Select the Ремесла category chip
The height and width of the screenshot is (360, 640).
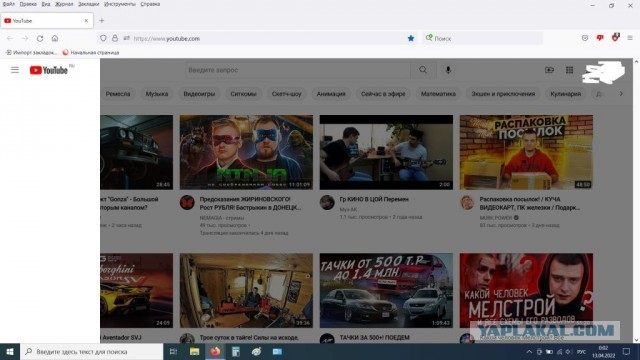coord(118,94)
